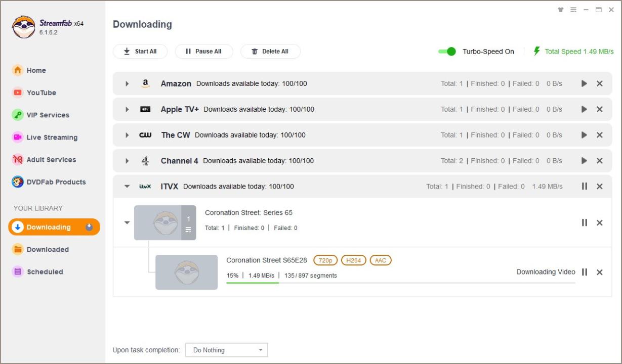Pause Coronation Street S65E28 episode download
Screen dimensions: 622x364
point(585,272)
